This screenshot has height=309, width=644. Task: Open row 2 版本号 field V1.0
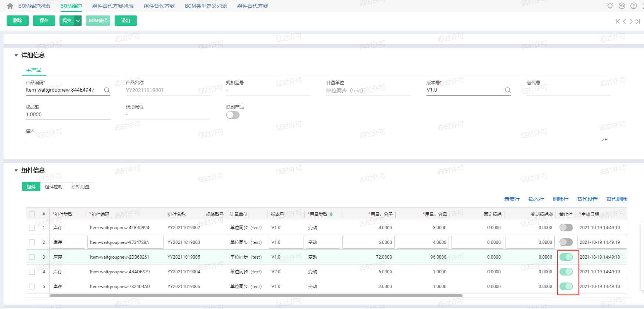(x=286, y=242)
